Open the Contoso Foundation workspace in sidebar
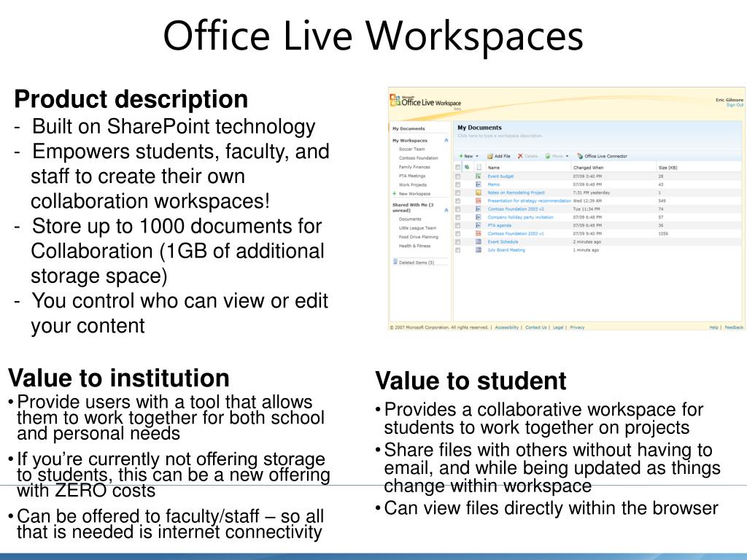Image resolution: width=747 pixels, height=560 pixels. click(418, 158)
